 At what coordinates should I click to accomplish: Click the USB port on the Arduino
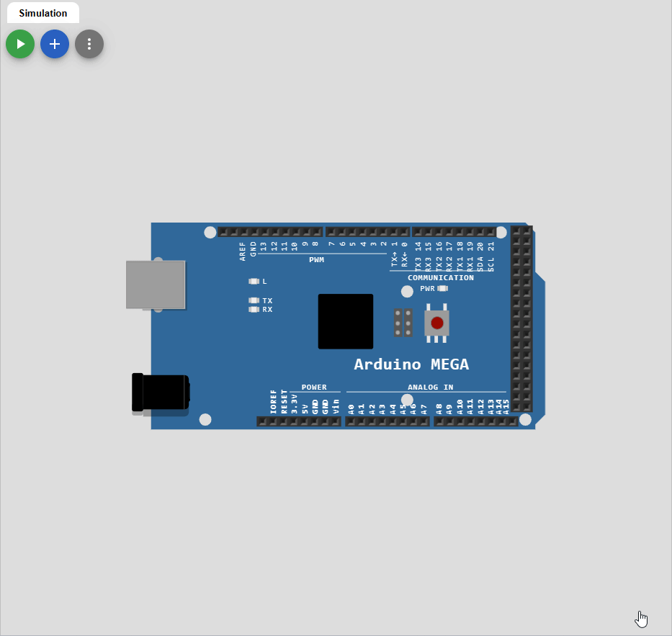pyautogui.click(x=156, y=285)
